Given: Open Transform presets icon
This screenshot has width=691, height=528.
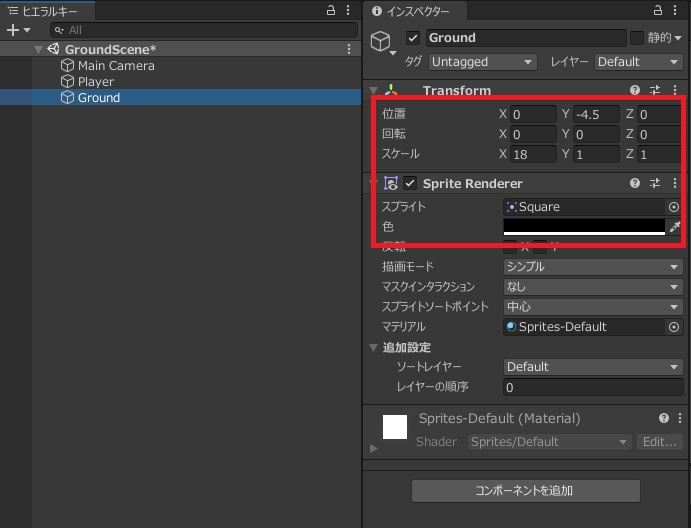Looking at the screenshot, I should click(x=655, y=90).
